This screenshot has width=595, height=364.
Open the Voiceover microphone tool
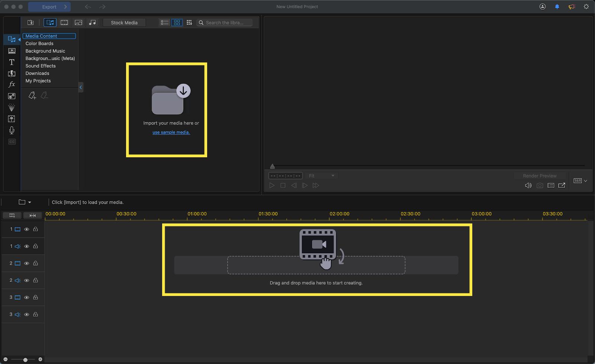12,130
